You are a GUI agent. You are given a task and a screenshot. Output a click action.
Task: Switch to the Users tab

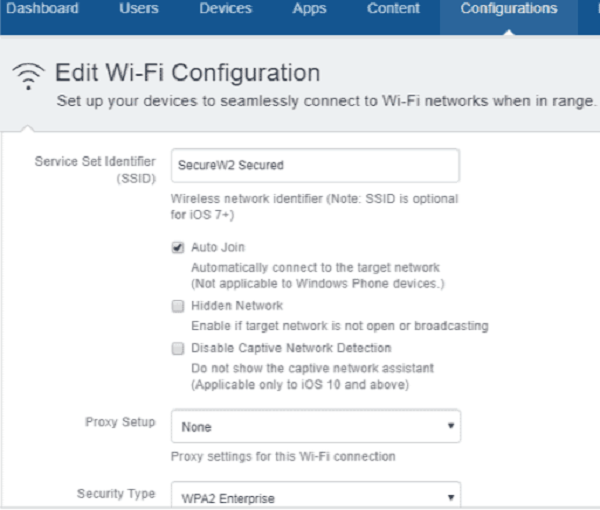138,9
